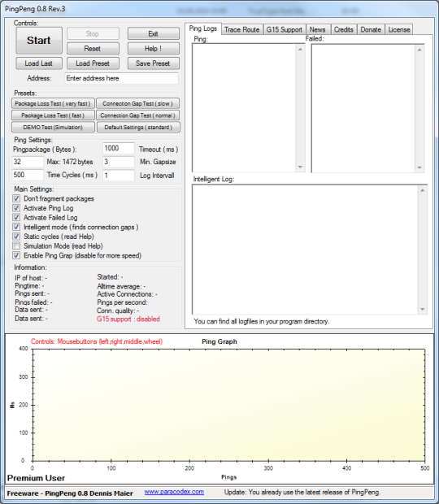
Task: Click the logfiles directory note
Action: click(262, 321)
